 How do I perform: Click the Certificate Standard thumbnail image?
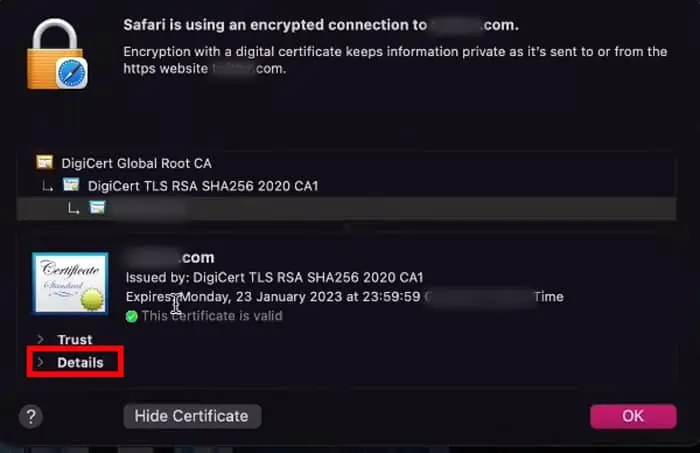[70, 284]
